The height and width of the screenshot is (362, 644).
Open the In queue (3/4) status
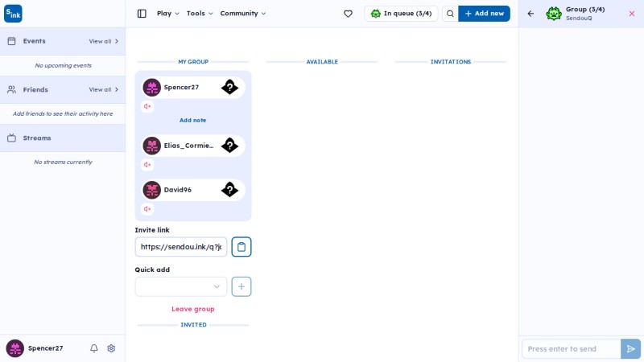pos(401,14)
